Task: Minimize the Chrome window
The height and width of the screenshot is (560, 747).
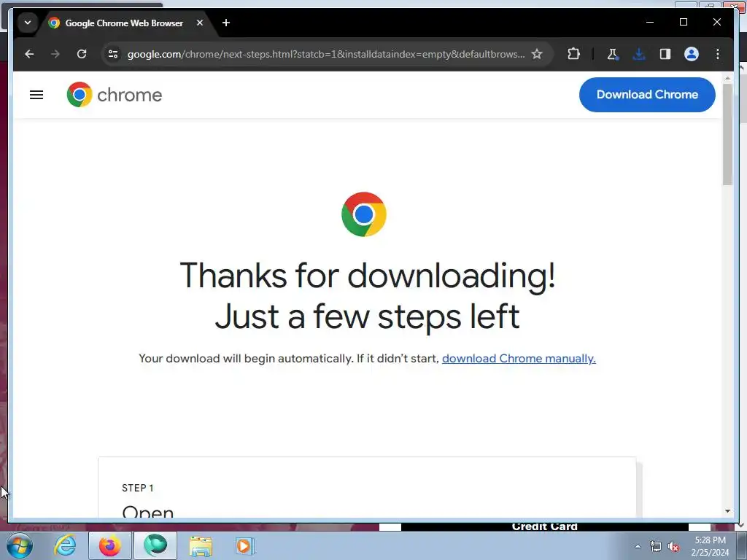Action: tap(650, 23)
